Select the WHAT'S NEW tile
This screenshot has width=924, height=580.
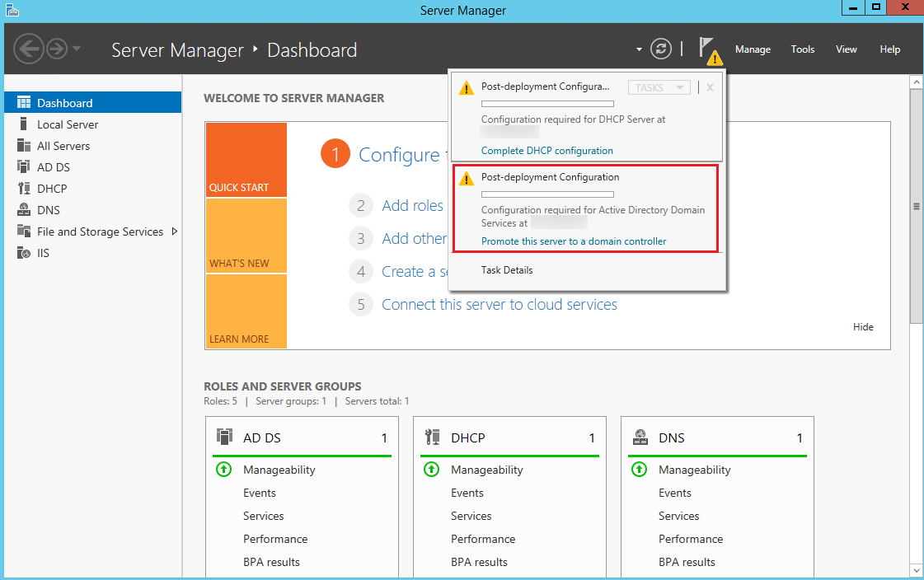tap(246, 236)
